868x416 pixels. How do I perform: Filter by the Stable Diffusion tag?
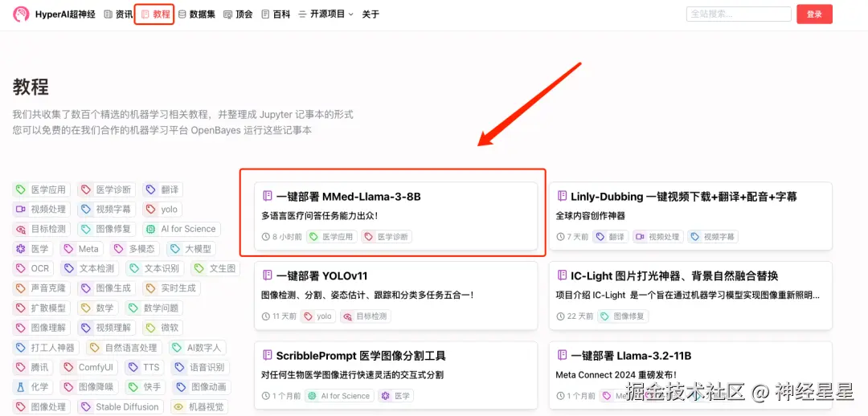point(121,406)
